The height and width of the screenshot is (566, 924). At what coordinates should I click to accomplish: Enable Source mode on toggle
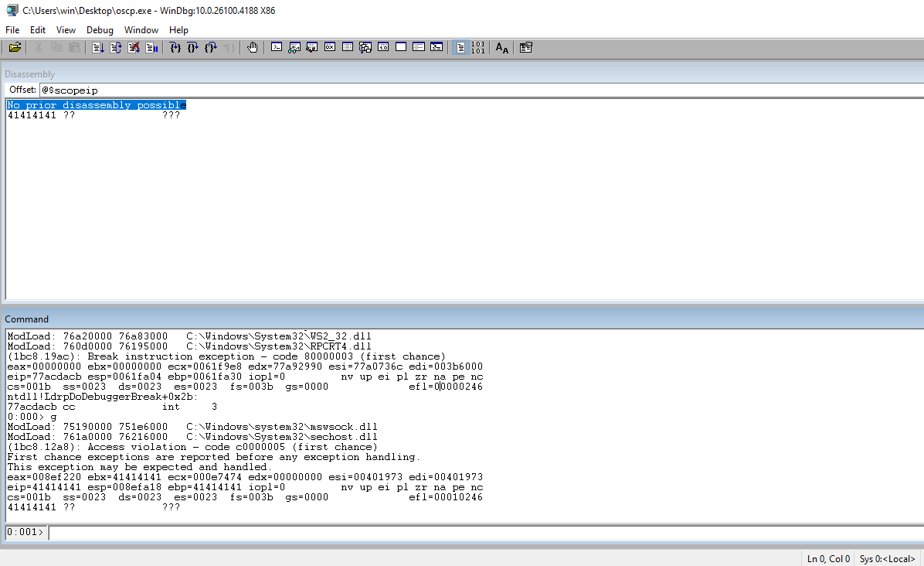(x=460, y=47)
